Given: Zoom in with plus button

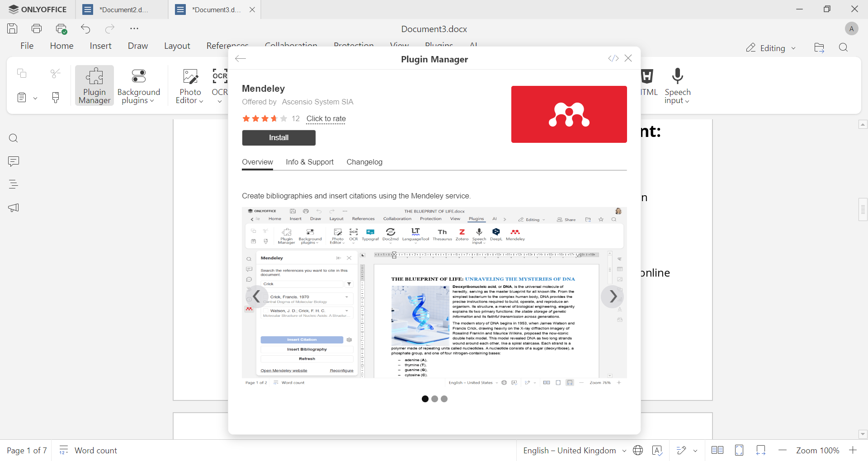Looking at the screenshot, I should (x=853, y=450).
